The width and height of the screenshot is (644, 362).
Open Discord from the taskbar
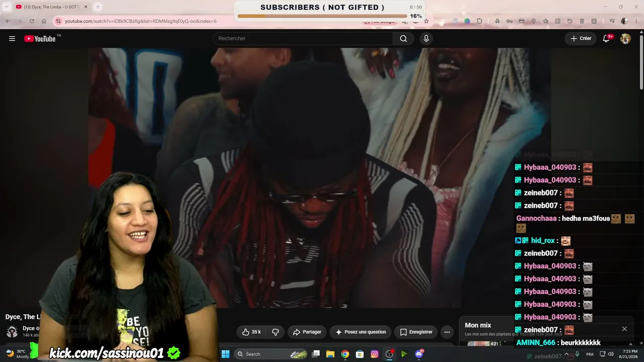pos(419,354)
